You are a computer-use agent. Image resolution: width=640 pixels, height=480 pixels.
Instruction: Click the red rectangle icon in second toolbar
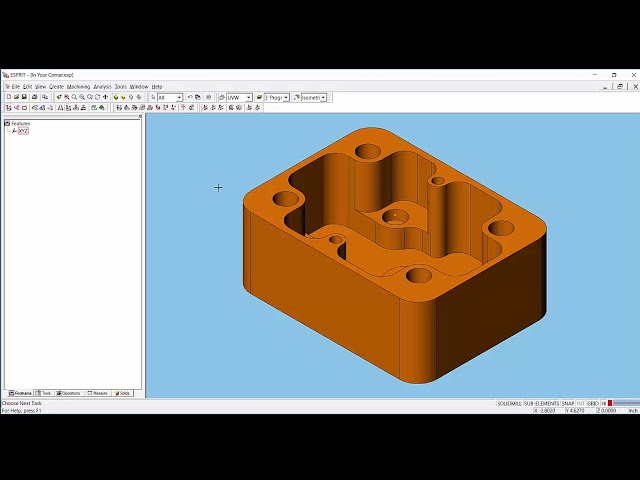pos(24,108)
